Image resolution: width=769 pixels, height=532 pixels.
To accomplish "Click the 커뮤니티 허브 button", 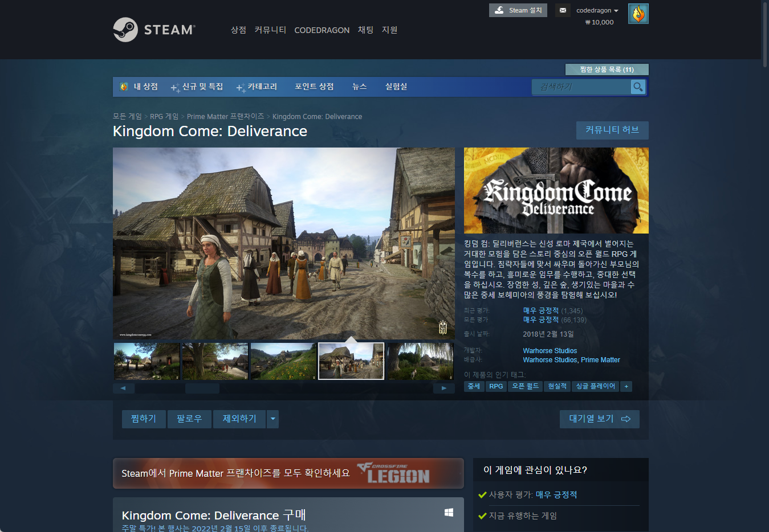I will [x=612, y=130].
